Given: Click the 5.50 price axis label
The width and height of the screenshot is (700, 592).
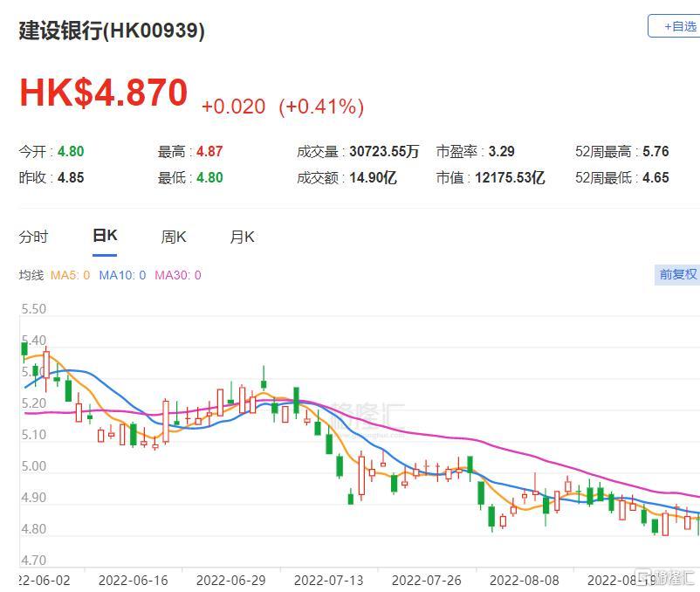Looking at the screenshot, I should [x=33, y=309].
